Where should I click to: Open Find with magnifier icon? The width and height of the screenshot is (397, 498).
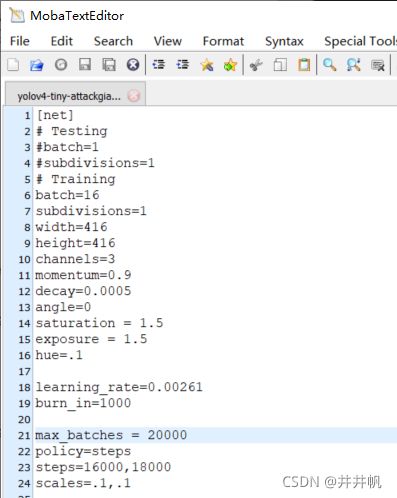click(x=329, y=65)
